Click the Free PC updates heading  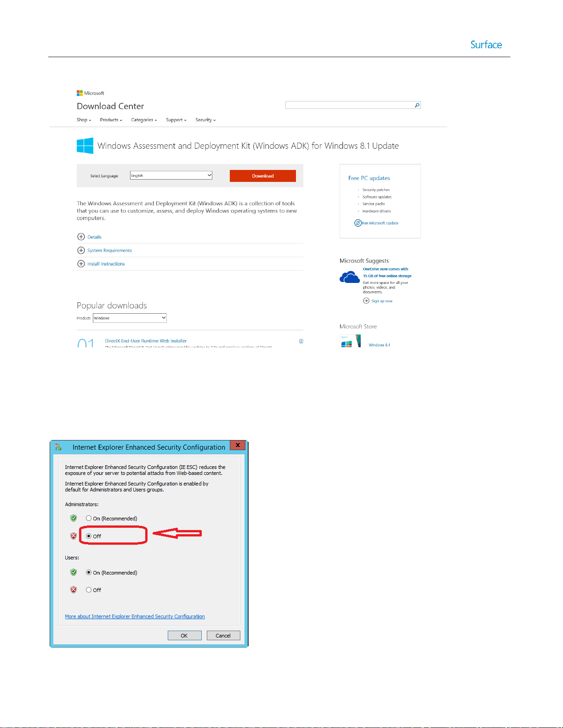(x=369, y=178)
